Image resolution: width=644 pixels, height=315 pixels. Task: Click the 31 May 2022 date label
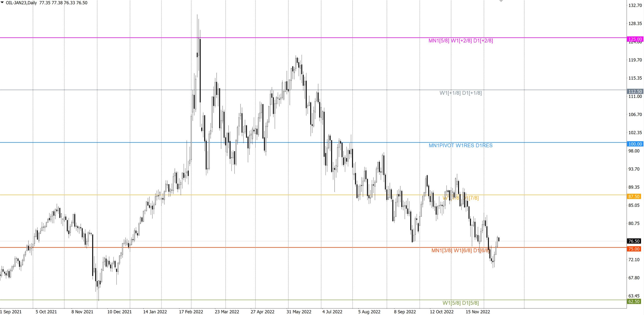[299, 312]
